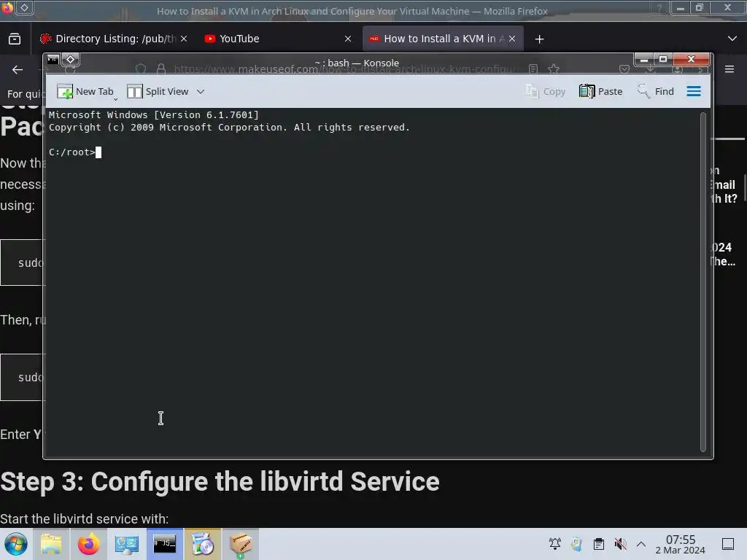The width and height of the screenshot is (747, 560).
Task: Minimize the Konsole window
Action: click(x=643, y=60)
